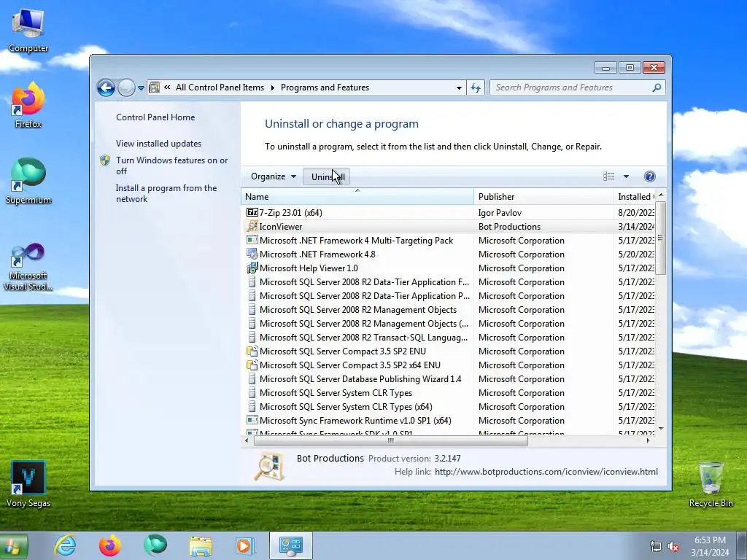
Task: Open the Vony Segas desktop shortcut
Action: [28, 484]
